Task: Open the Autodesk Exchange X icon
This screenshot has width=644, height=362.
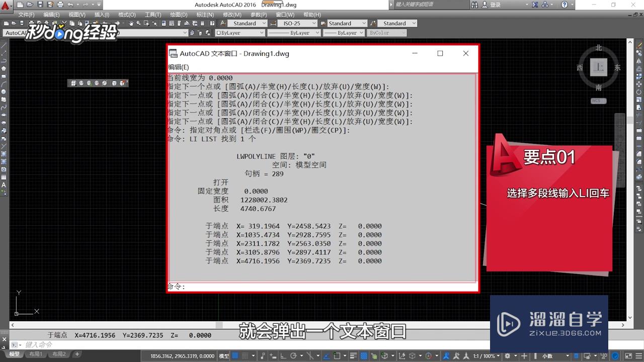Action: pyautogui.click(x=534, y=5)
